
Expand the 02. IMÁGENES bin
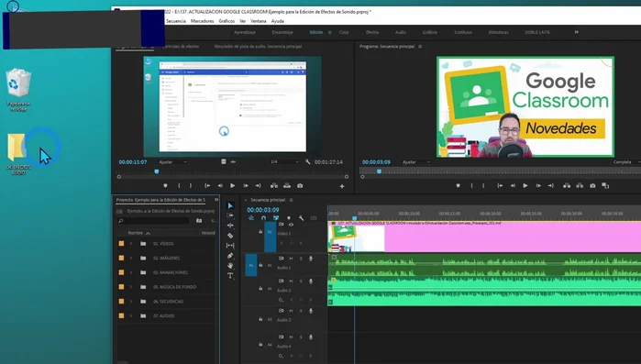(x=131, y=259)
